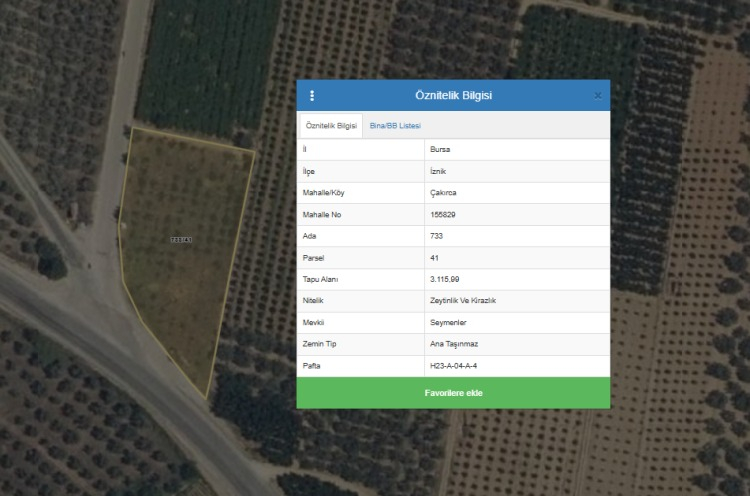Viewport: 750px width, 496px height.
Task: Click the Nitelik row label
Action: 314,300
